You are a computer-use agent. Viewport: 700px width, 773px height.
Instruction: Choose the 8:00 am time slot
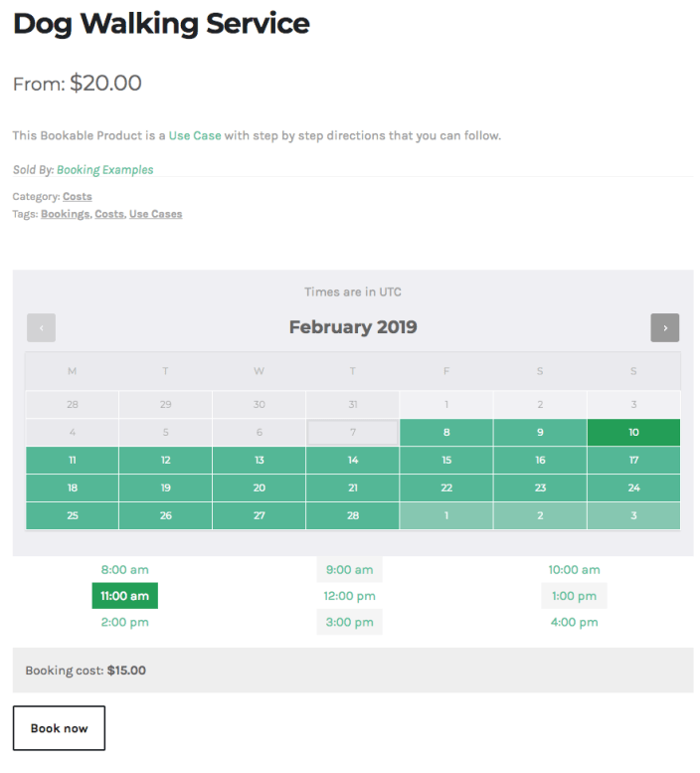tap(124, 570)
